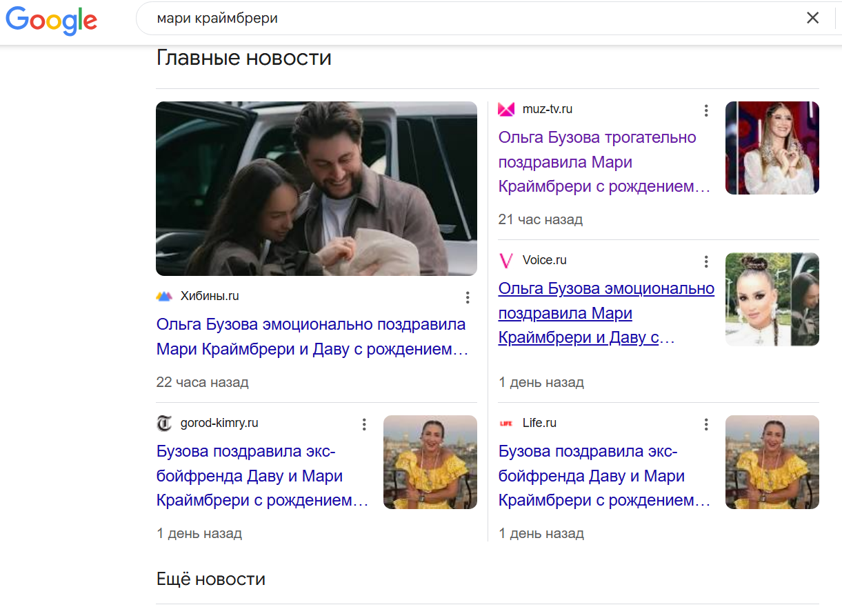The width and height of the screenshot is (842, 616).
Task: Click the Life.ru site favicon
Action: click(x=506, y=423)
